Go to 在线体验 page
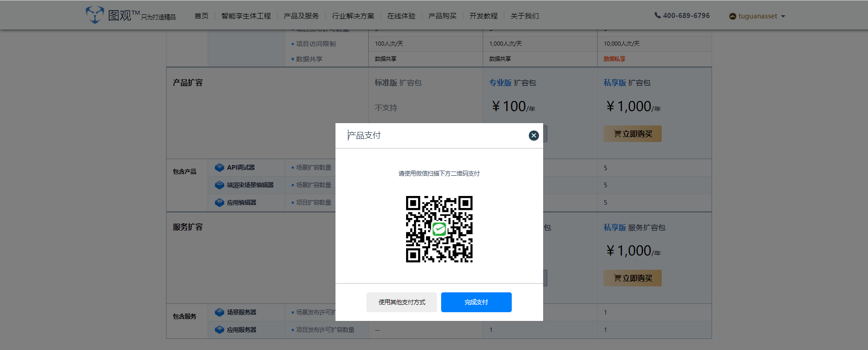This screenshot has height=350, width=868. [401, 16]
